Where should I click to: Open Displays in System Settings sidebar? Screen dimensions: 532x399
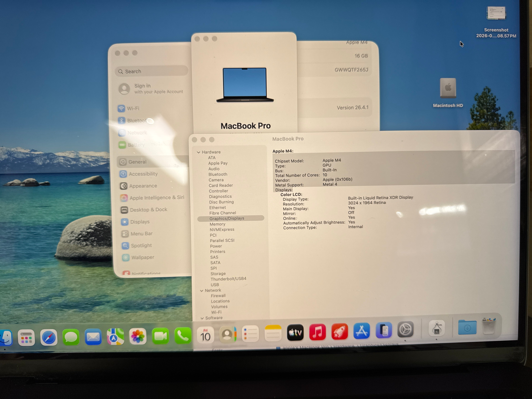135,222
